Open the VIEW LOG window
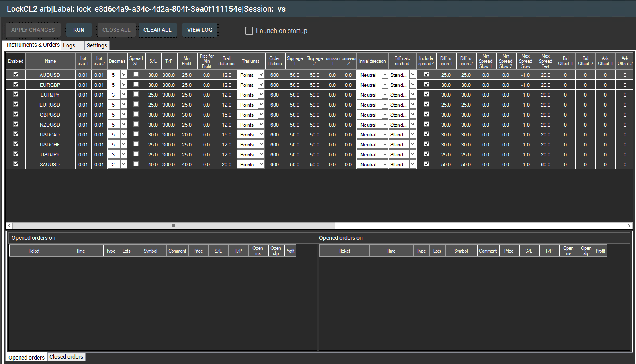This screenshot has width=636, height=364. [x=200, y=30]
